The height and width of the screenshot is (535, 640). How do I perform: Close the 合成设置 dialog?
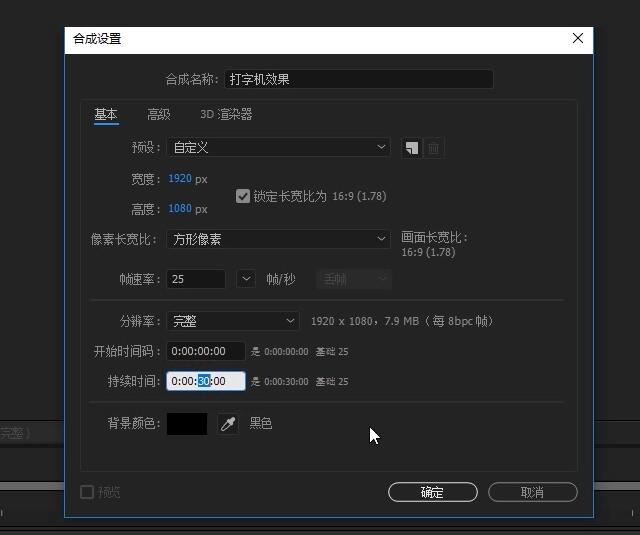click(578, 38)
